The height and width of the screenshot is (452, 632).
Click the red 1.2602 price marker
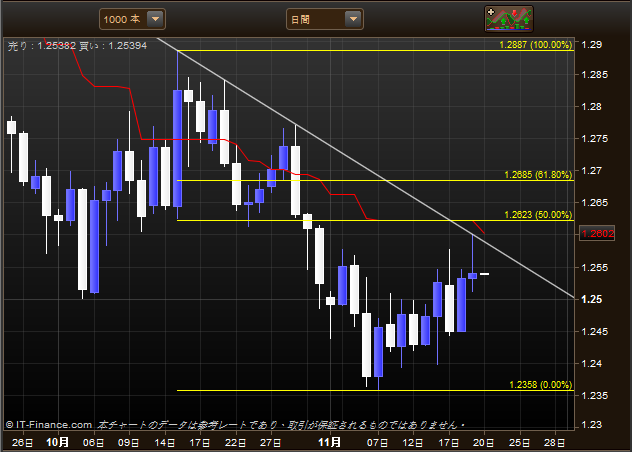point(597,233)
